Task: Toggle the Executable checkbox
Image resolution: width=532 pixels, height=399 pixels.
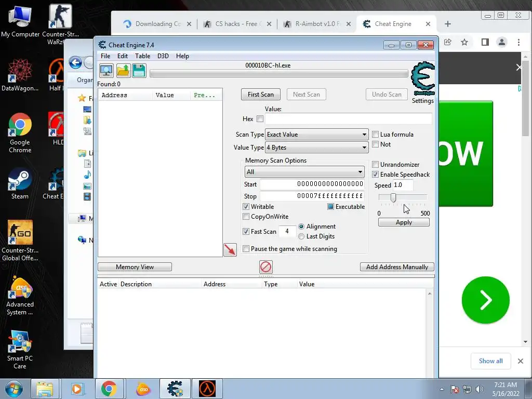Action: [330, 207]
